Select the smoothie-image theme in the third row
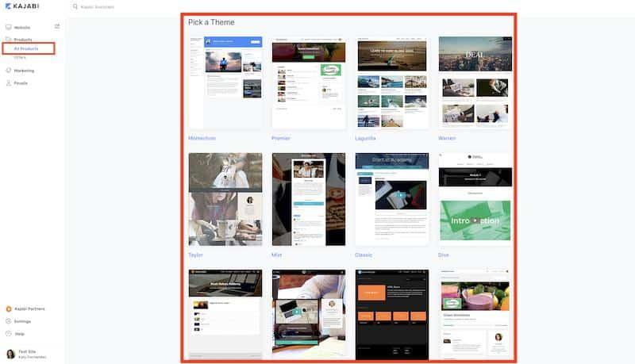Viewport: 635px width, 364px height. coord(475,315)
